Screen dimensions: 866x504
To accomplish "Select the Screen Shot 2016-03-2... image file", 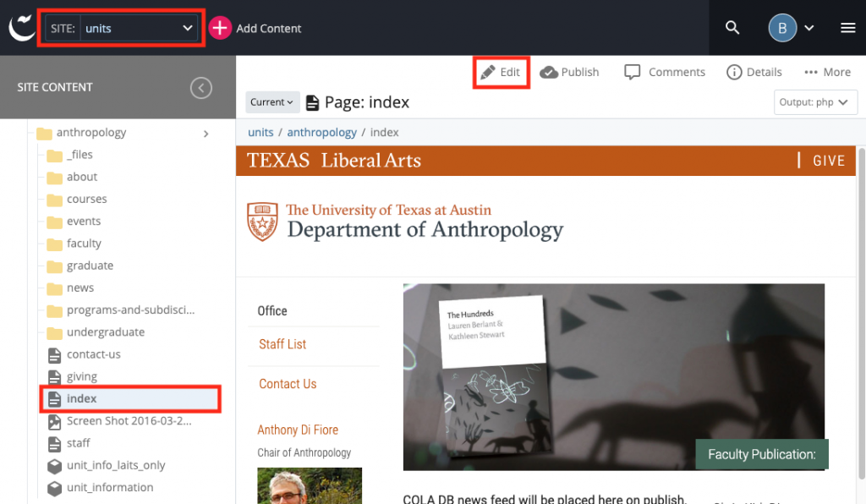I will point(120,421).
